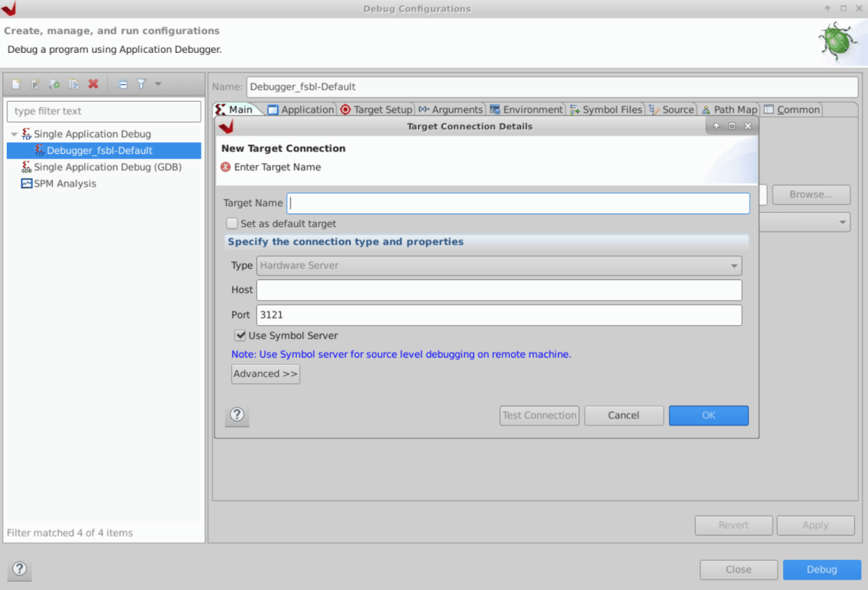Select the SPM Analysis tree item

65,184
